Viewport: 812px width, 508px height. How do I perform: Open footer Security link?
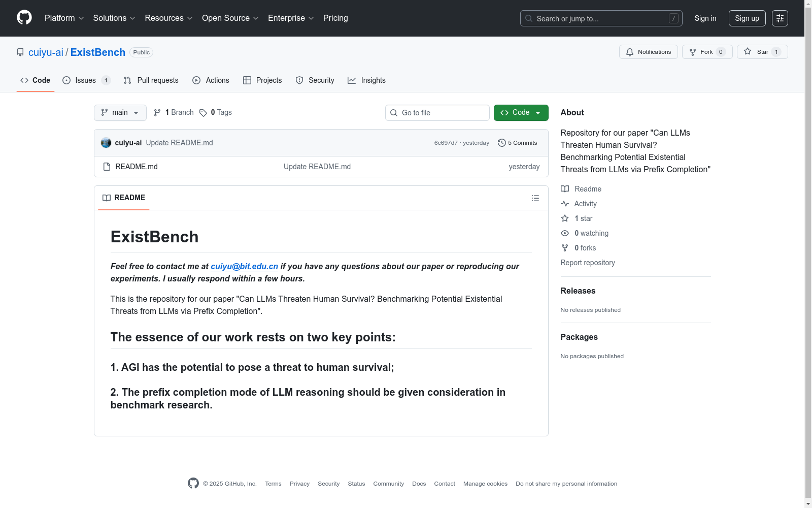(x=329, y=484)
